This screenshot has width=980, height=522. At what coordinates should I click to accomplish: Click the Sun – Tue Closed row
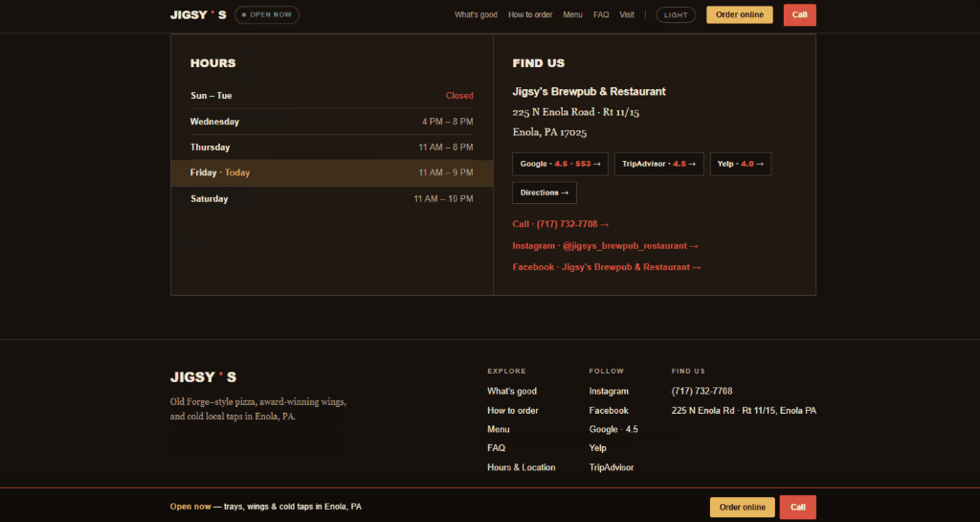point(332,96)
